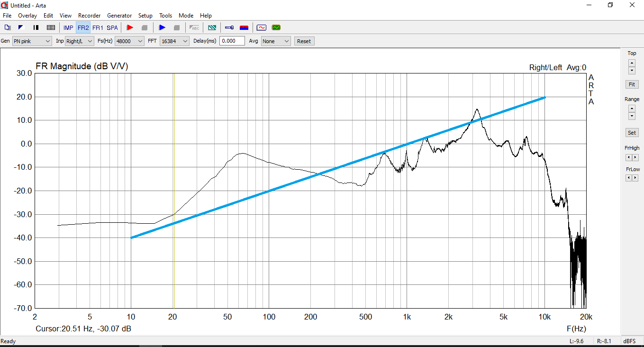Click the half-shaded square toolbar icon
The image size is (644, 347).
coord(21,27)
